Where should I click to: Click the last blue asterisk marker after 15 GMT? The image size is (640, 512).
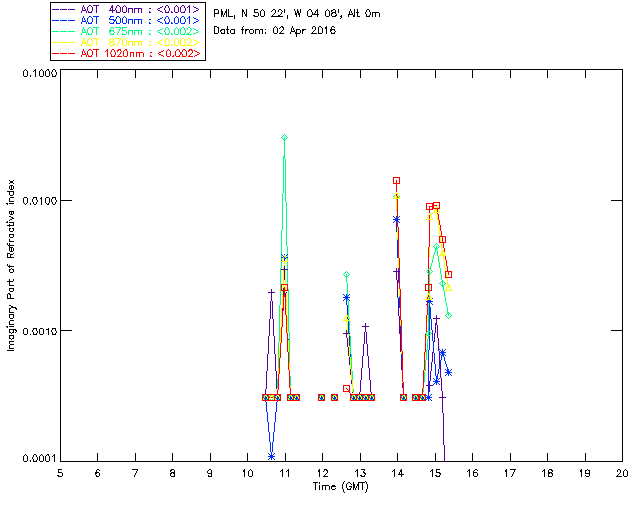click(x=449, y=372)
